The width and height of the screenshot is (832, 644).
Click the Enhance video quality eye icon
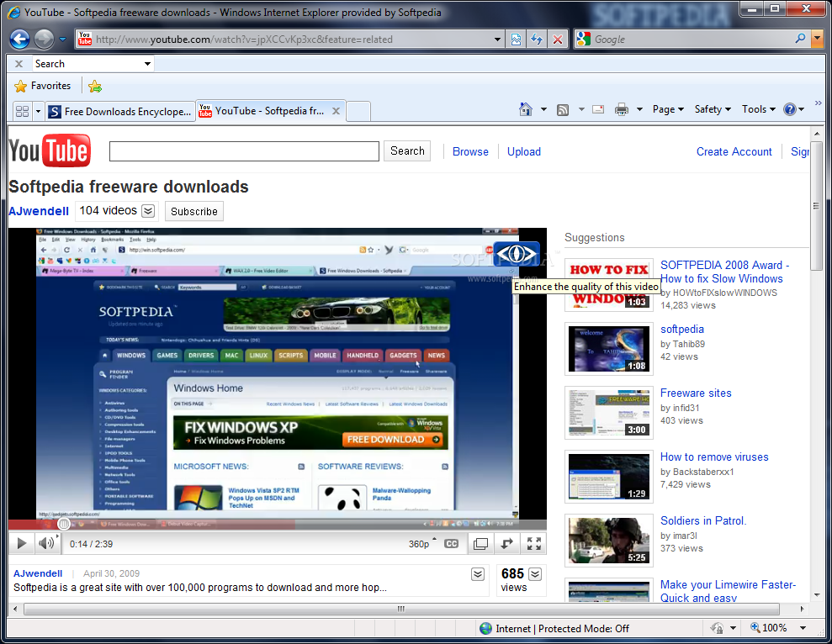[516, 254]
